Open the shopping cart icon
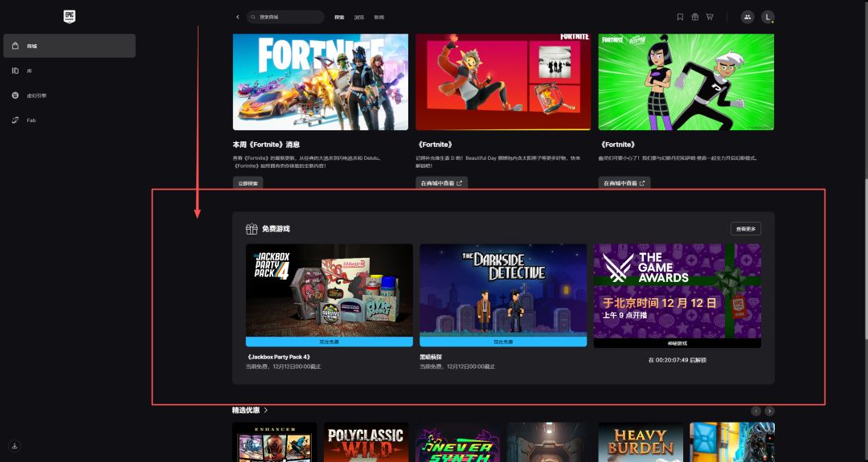Screen dimensions: 868x462 click(710, 17)
